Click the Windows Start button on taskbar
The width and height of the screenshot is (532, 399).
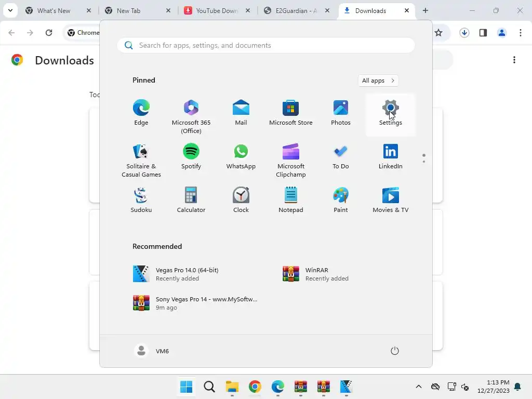[187, 387]
